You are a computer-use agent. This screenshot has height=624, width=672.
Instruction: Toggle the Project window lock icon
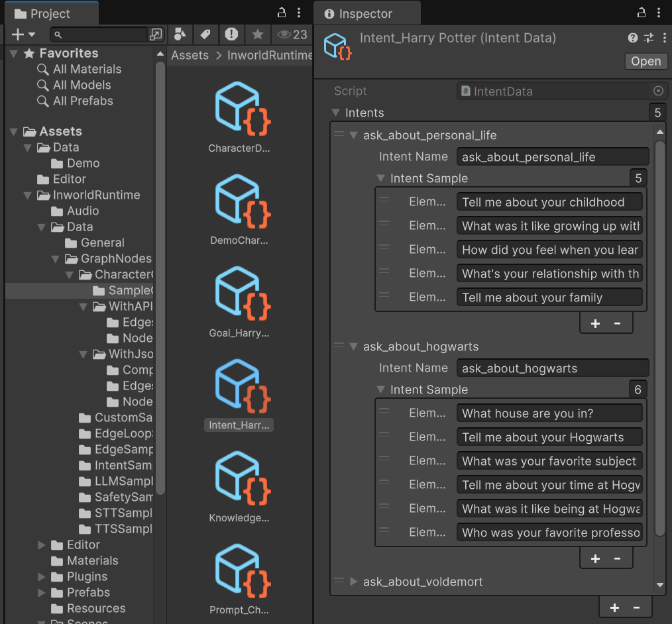click(282, 13)
